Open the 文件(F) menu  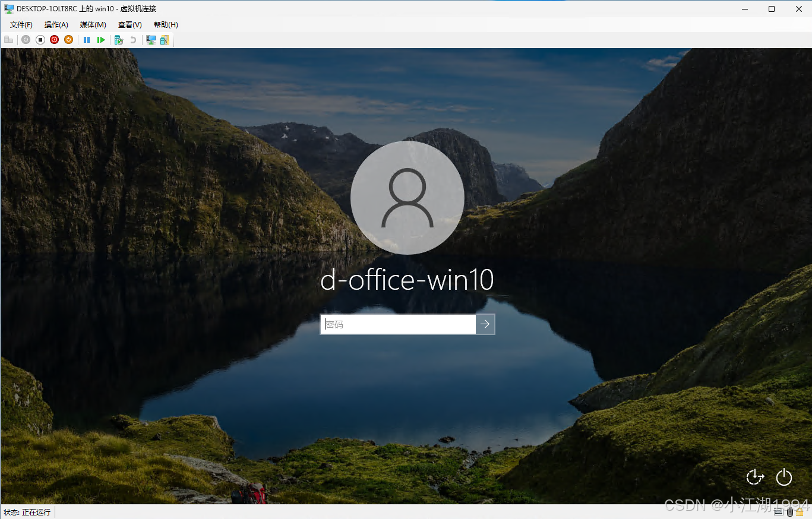coord(21,25)
